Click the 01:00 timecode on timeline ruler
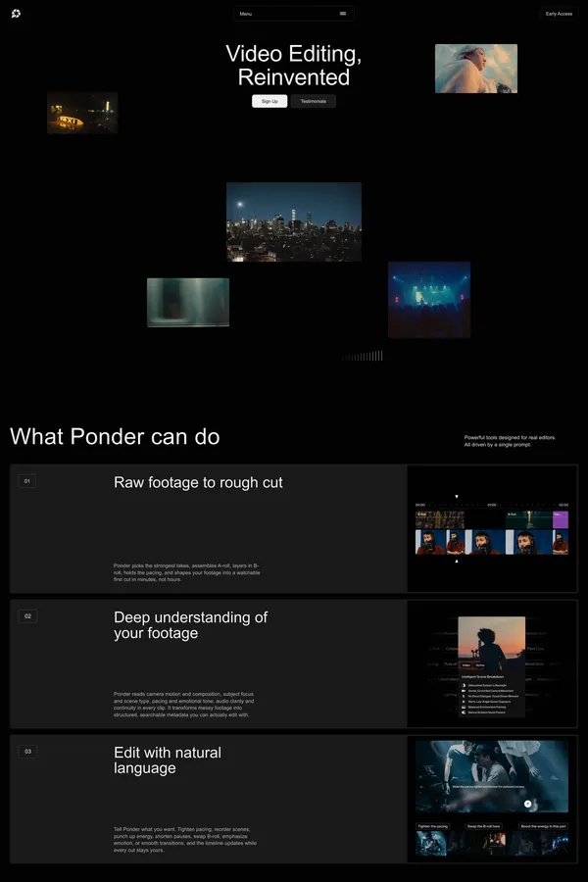This screenshot has height=882, width=588. tap(492, 505)
